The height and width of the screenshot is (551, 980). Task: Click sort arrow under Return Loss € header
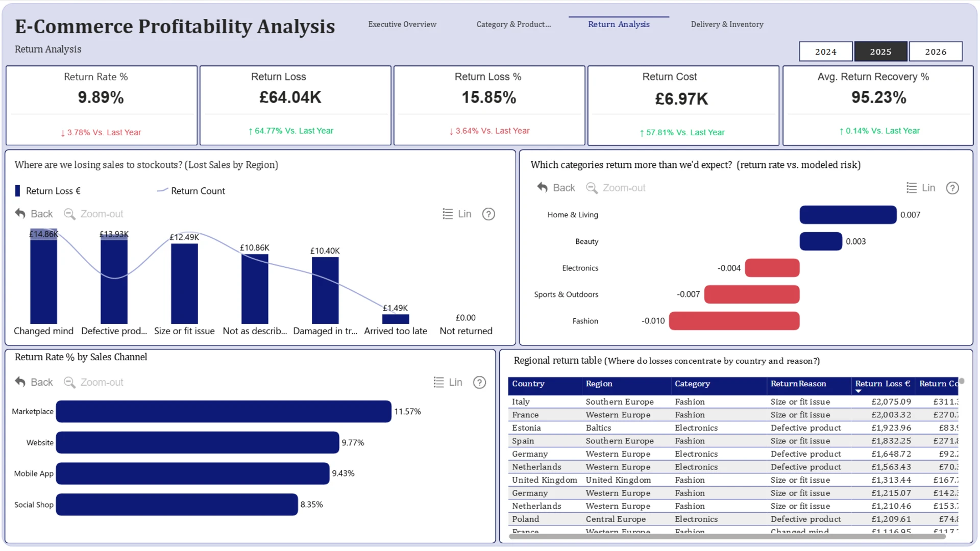[x=859, y=391]
